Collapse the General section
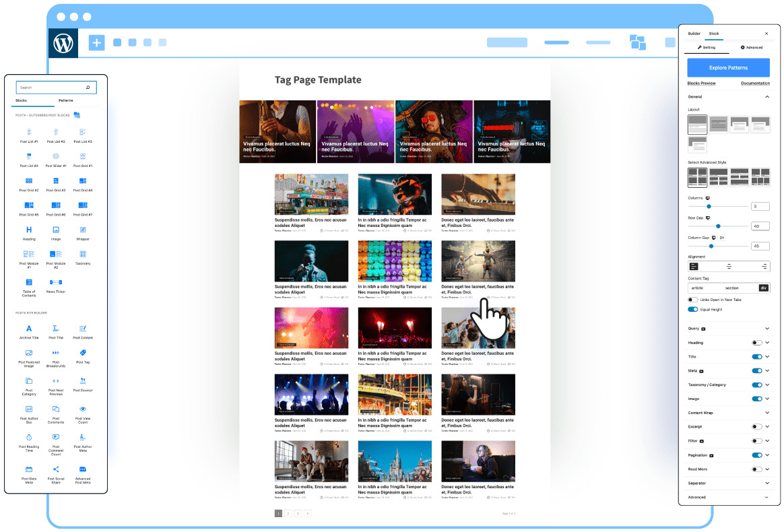 pyautogui.click(x=767, y=96)
